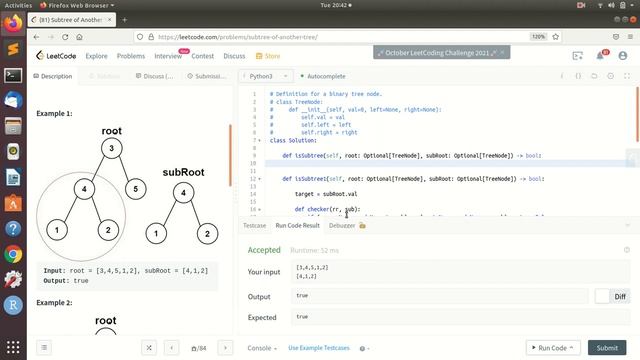Open the Interview menu item
The image size is (640, 360).
click(x=168, y=56)
